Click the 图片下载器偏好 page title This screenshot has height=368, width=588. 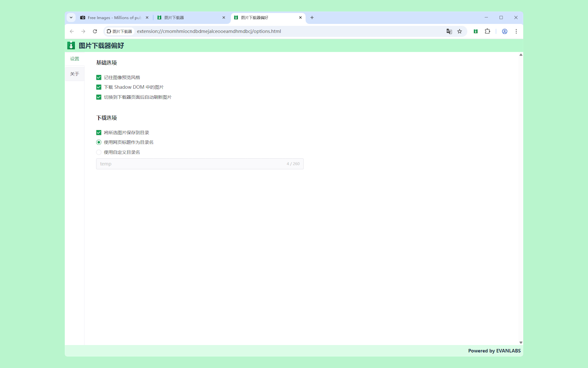pos(102,46)
